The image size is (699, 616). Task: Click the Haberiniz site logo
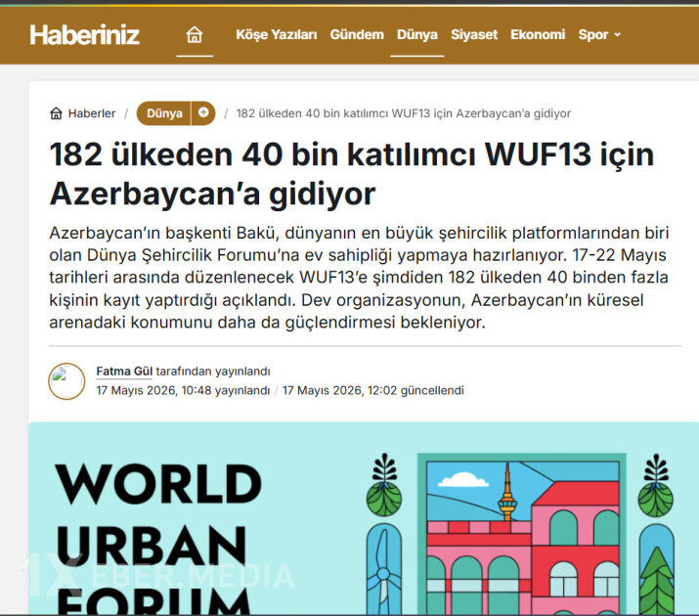tap(84, 35)
